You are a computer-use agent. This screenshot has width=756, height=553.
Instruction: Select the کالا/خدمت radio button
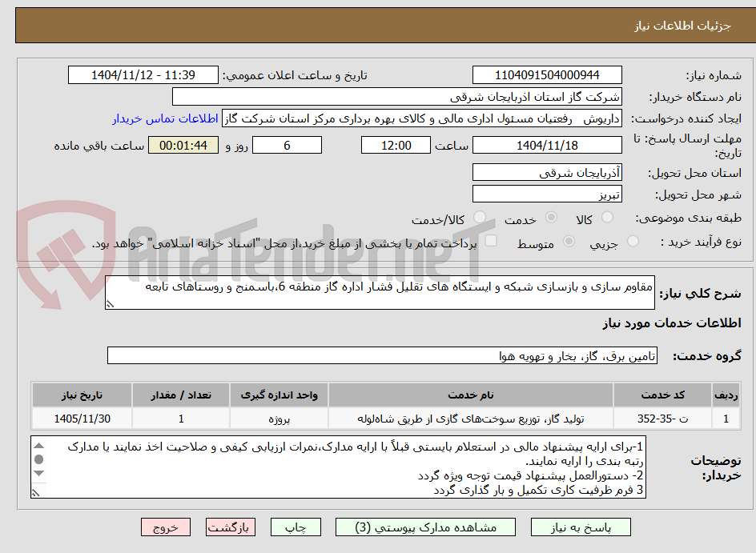(x=479, y=217)
